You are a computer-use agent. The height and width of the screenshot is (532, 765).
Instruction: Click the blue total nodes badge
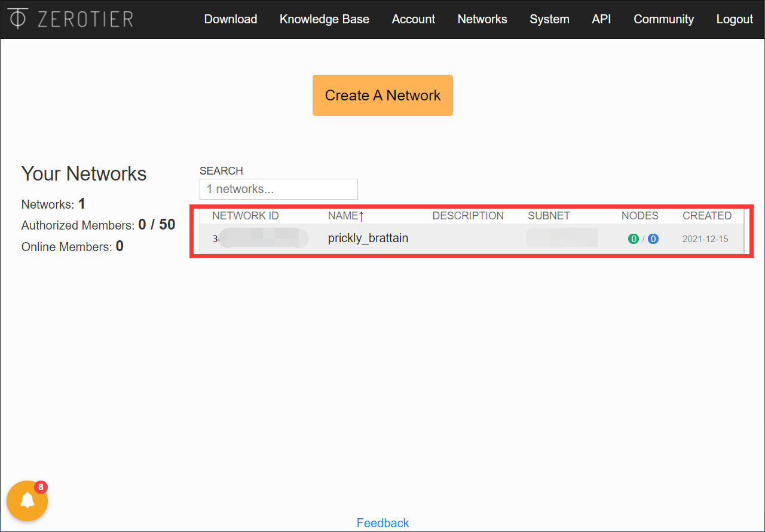pos(653,239)
